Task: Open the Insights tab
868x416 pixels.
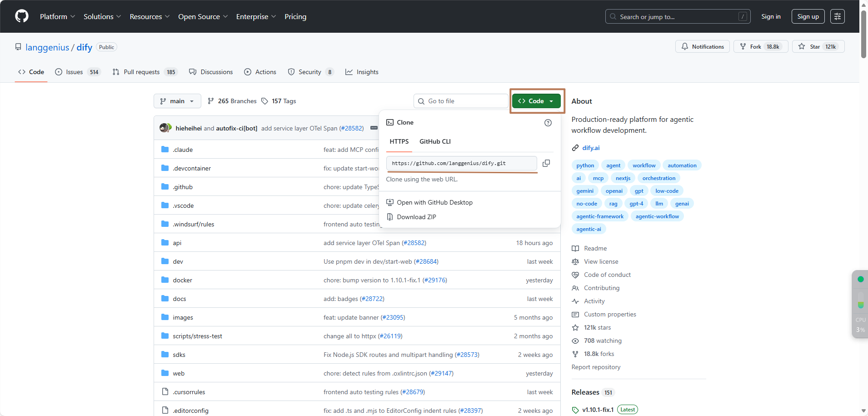Action: tap(362, 72)
